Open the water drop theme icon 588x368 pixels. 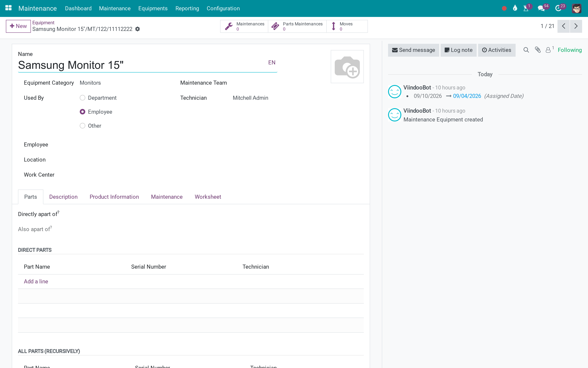point(515,8)
